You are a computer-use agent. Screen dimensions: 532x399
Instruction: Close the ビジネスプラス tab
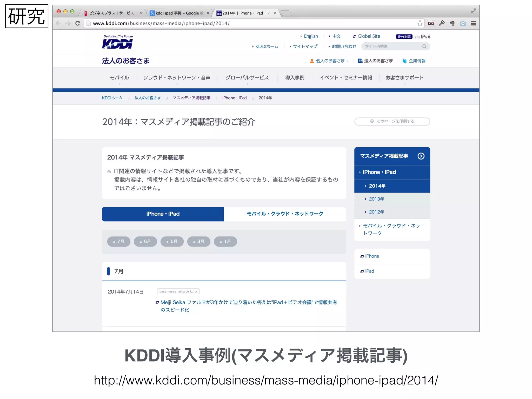click(x=141, y=13)
